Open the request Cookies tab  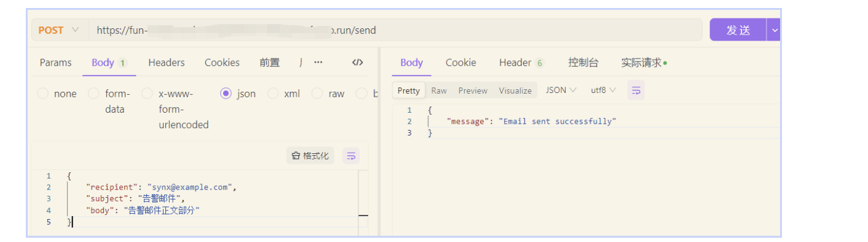click(222, 63)
